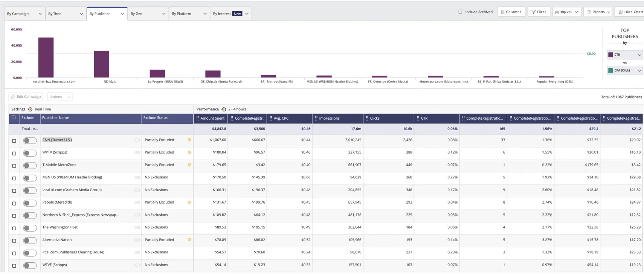
Task: Check the Include Archived checkbox
Action: (460, 12)
